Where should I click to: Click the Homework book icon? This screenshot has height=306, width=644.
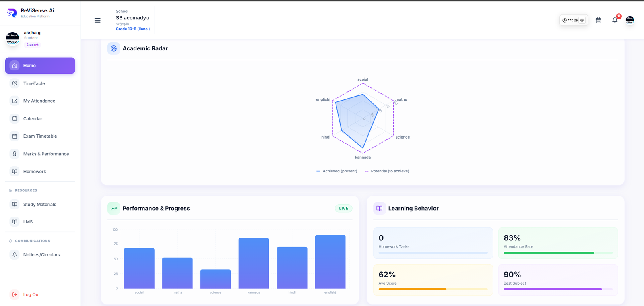coord(14,172)
